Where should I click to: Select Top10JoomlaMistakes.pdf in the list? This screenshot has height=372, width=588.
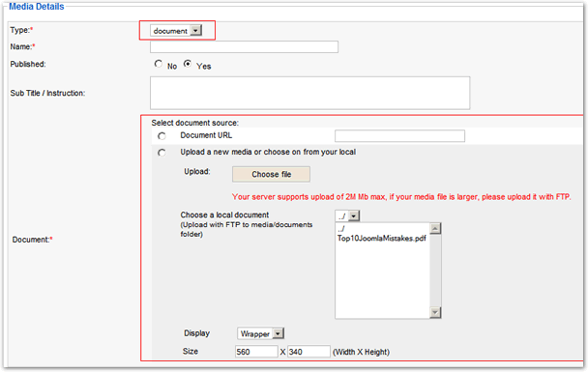382,239
